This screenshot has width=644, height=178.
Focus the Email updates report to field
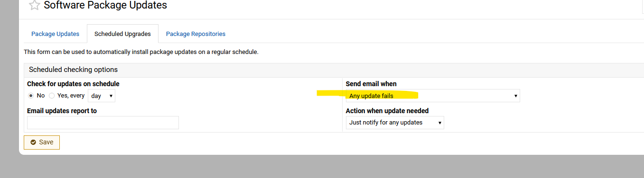coord(103,123)
